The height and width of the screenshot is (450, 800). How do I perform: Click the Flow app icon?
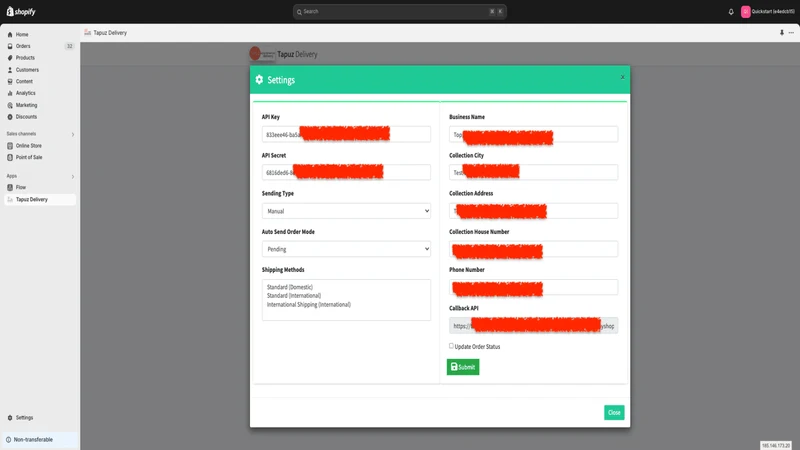pos(10,187)
